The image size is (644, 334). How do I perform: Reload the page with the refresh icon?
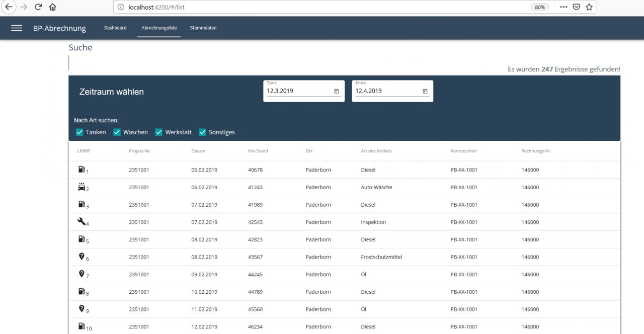tap(38, 7)
